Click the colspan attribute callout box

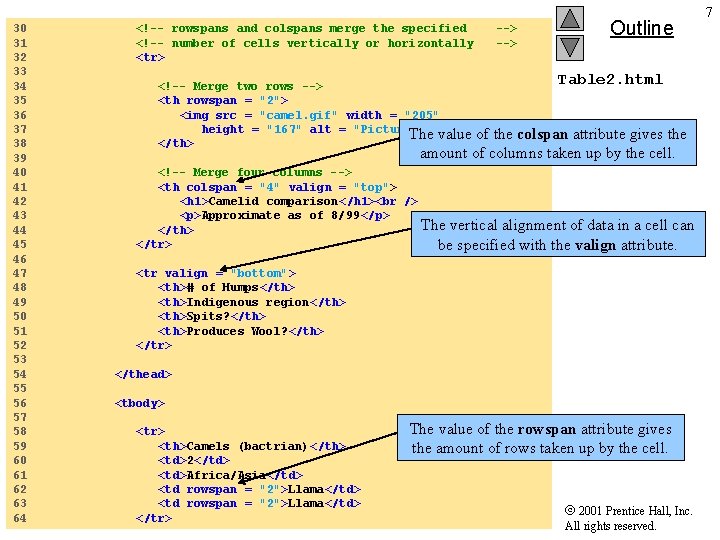548,143
